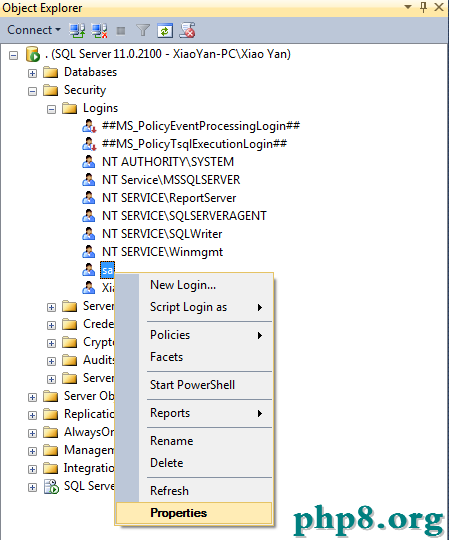Click the Refresh toolbar icon
The image size is (449, 540).
[x=165, y=30]
